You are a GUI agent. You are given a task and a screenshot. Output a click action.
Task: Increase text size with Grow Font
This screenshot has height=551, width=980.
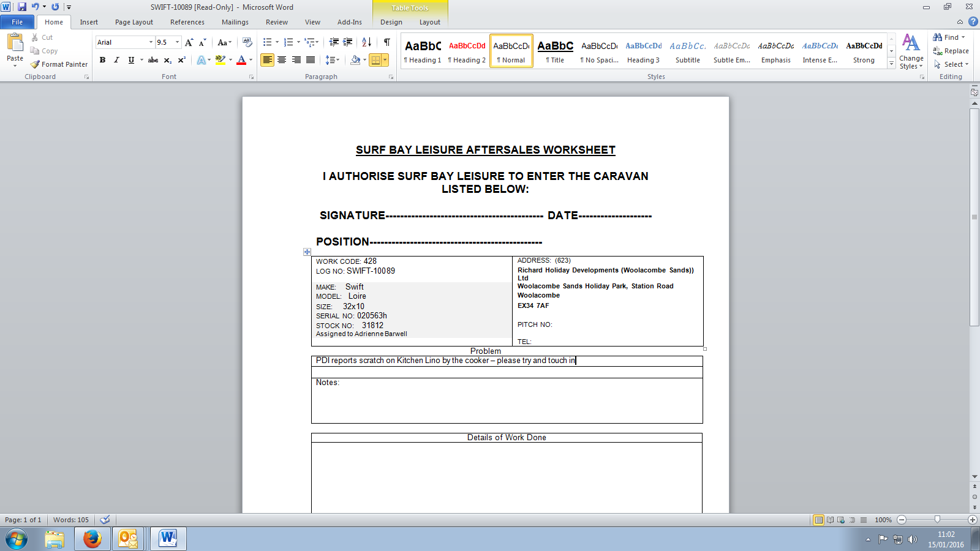[189, 42]
